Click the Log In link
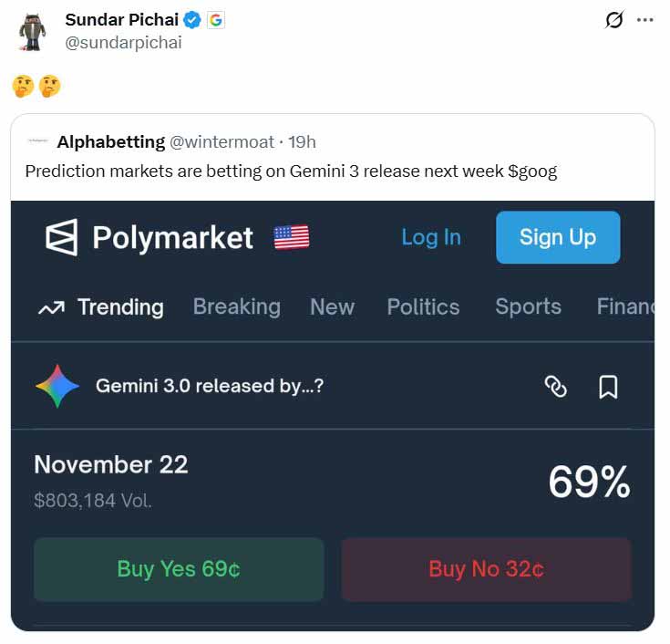The height and width of the screenshot is (644, 670). (431, 237)
